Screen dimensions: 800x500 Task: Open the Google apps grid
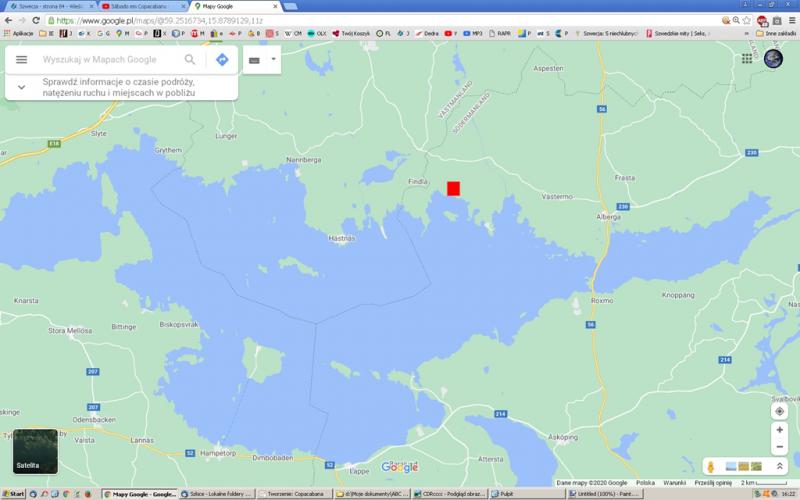tap(747, 60)
